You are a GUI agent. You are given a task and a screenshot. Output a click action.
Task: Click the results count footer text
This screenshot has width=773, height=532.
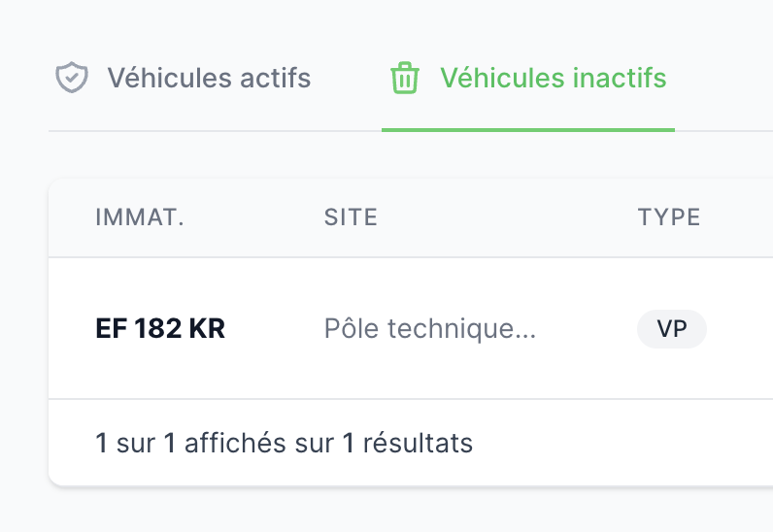click(285, 443)
